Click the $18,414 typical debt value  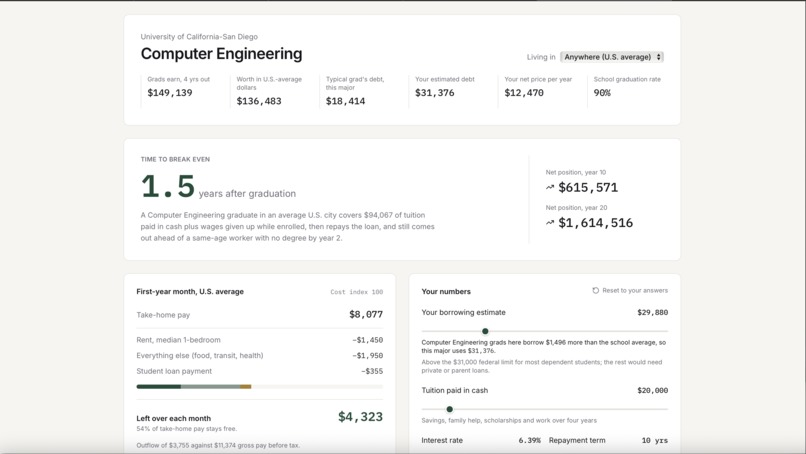tap(345, 101)
